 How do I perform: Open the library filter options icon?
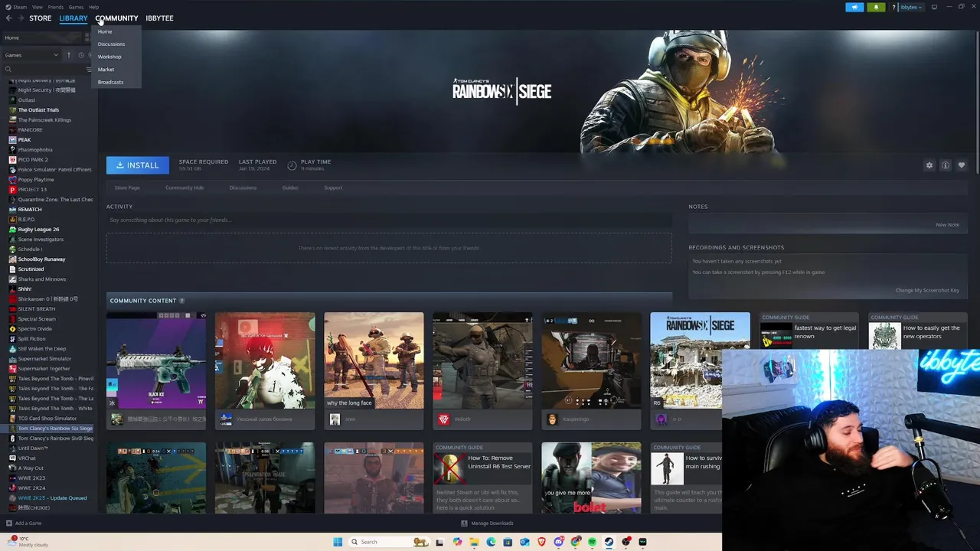coord(88,69)
